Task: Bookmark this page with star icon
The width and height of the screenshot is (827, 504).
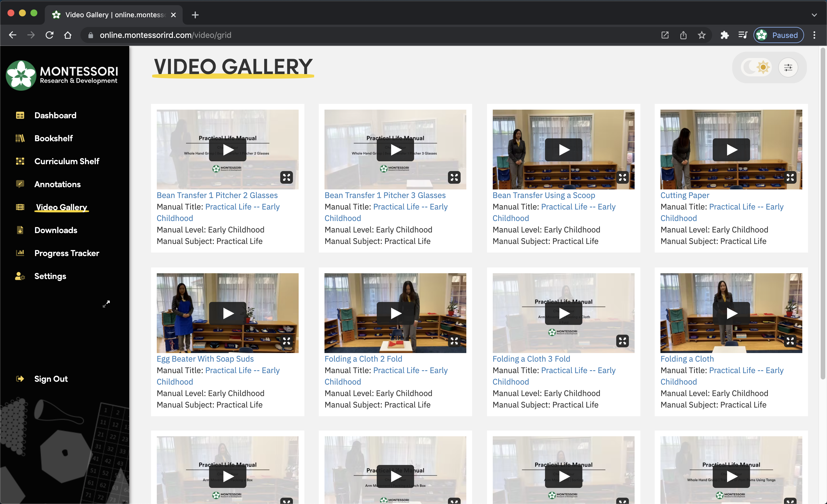Action: tap(702, 35)
